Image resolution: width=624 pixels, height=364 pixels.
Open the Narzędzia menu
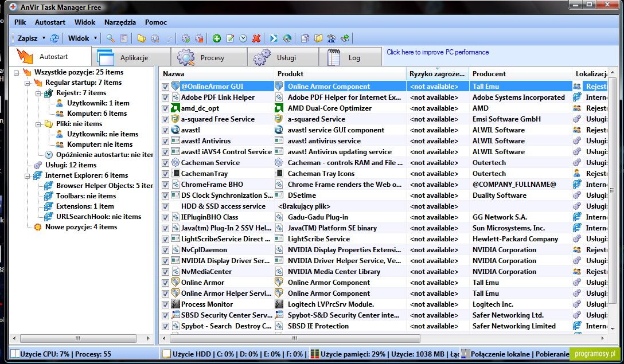click(x=120, y=22)
